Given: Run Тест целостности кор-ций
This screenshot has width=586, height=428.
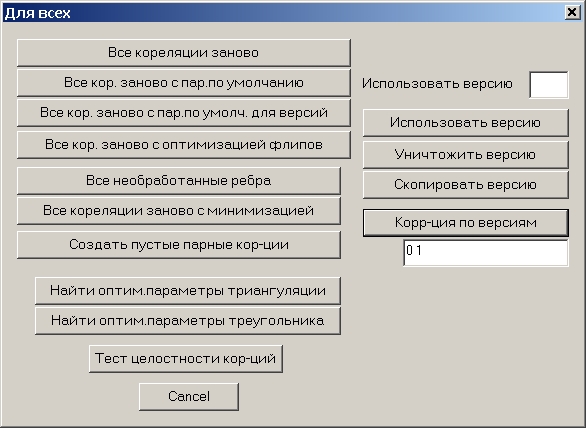Looking at the screenshot, I should tap(186, 358).
